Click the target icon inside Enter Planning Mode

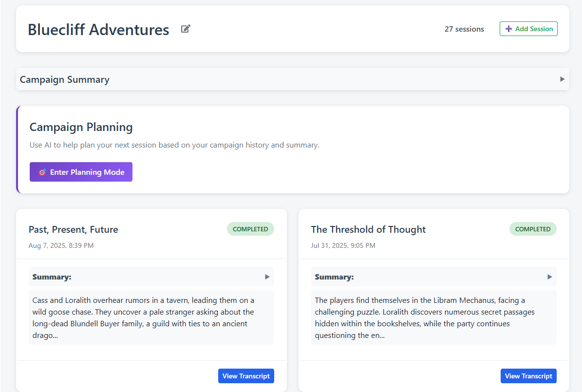pos(42,172)
